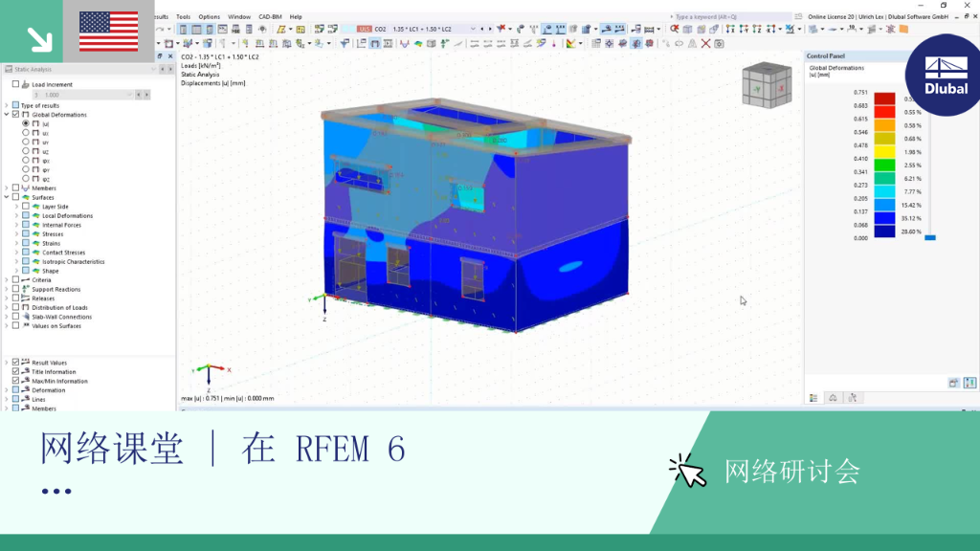Select the uz deformation radio button
Image resolution: width=980 pixels, height=551 pixels.
pyautogui.click(x=26, y=151)
